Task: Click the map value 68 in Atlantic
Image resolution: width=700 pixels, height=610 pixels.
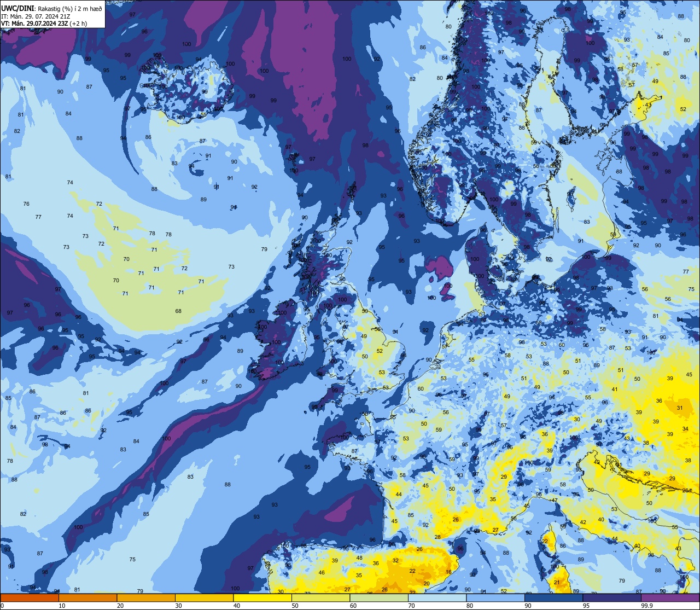Action: pos(178,311)
